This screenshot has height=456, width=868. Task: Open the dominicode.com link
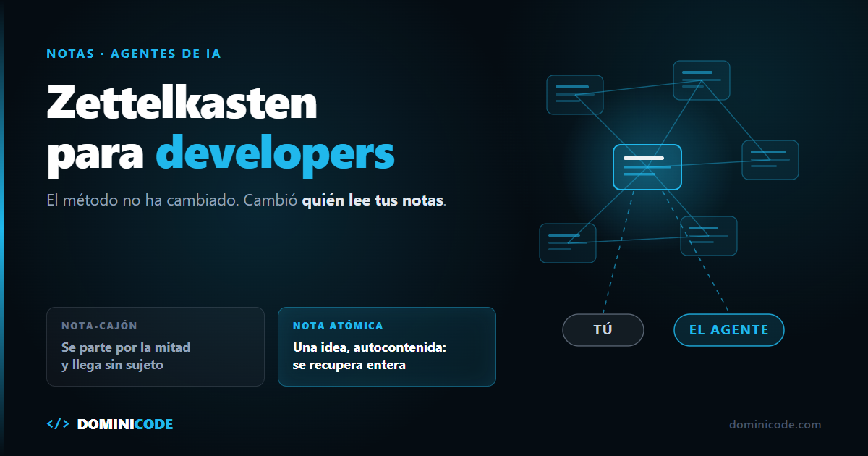coord(775,425)
